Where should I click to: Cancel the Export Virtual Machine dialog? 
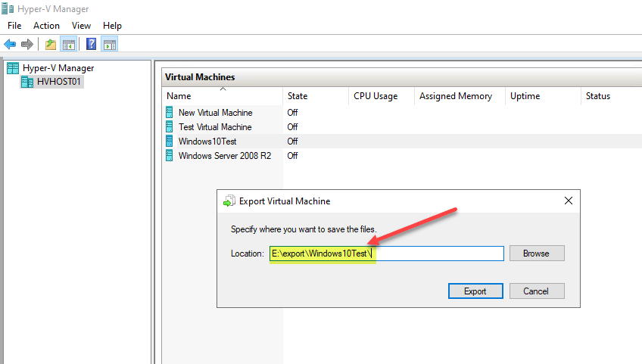pos(537,291)
